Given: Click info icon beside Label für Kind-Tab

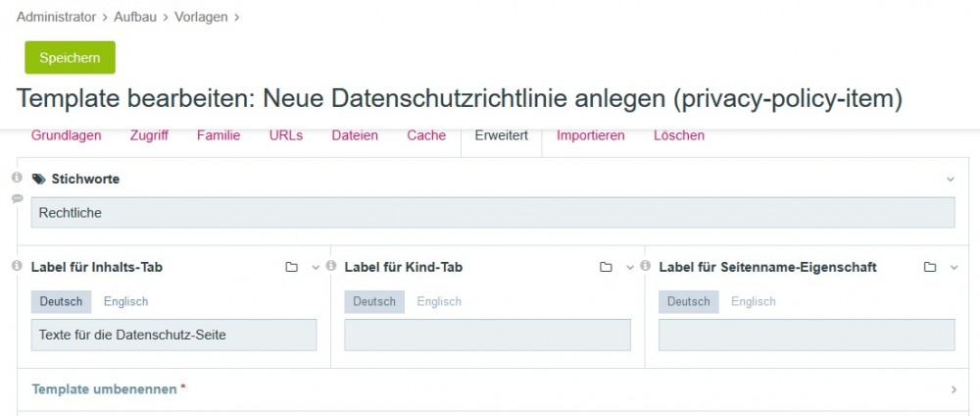Looking at the screenshot, I should [x=331, y=266].
